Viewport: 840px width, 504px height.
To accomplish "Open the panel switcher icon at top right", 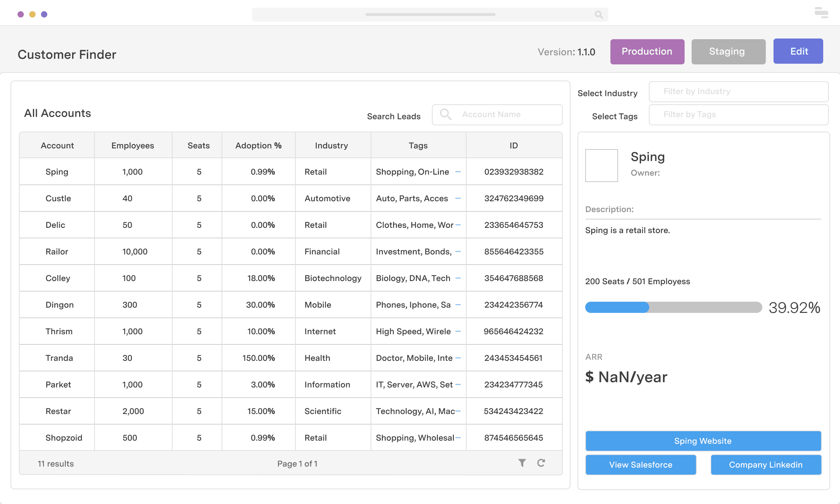I will click(821, 13).
